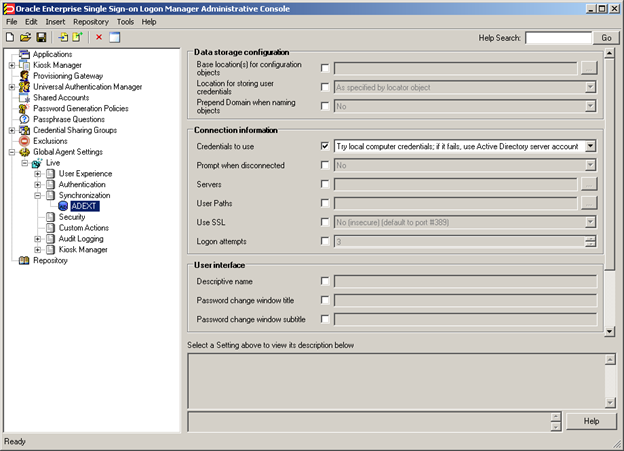Toggle the Use SSL checkbox

coord(325,222)
